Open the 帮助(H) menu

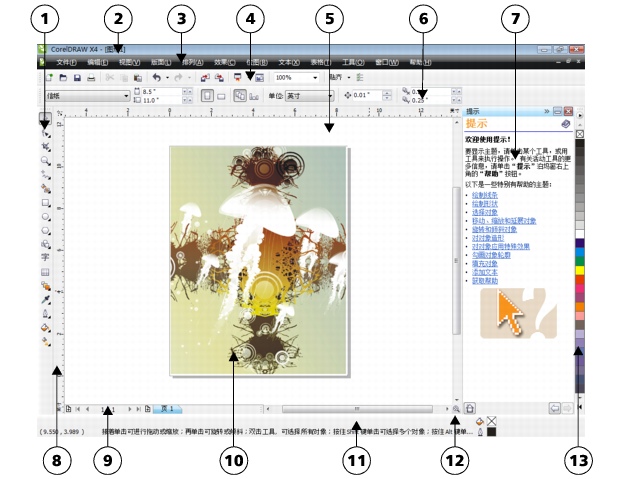(420, 62)
